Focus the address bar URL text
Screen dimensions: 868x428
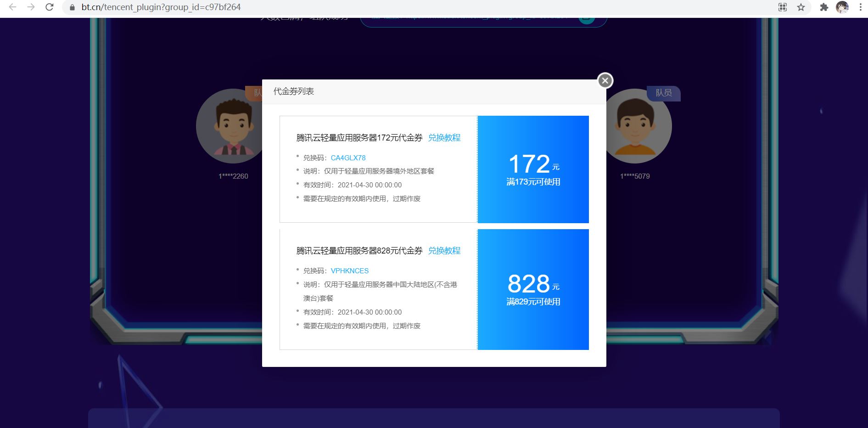point(161,7)
